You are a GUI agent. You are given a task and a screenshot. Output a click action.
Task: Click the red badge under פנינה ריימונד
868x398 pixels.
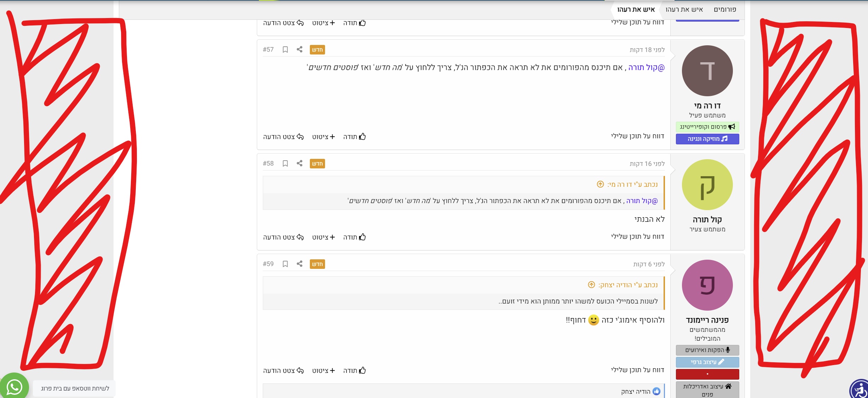(x=707, y=374)
